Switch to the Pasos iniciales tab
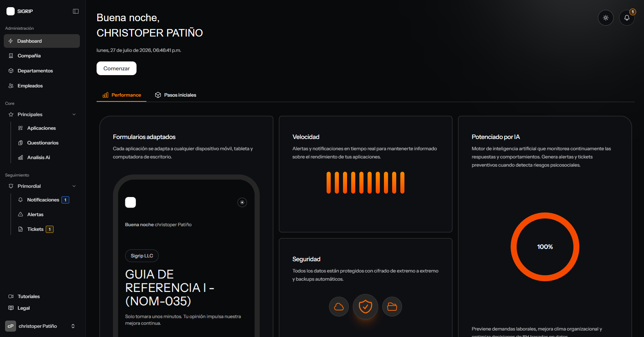Screen dimensions: 644x337 pyautogui.click(x=176, y=95)
